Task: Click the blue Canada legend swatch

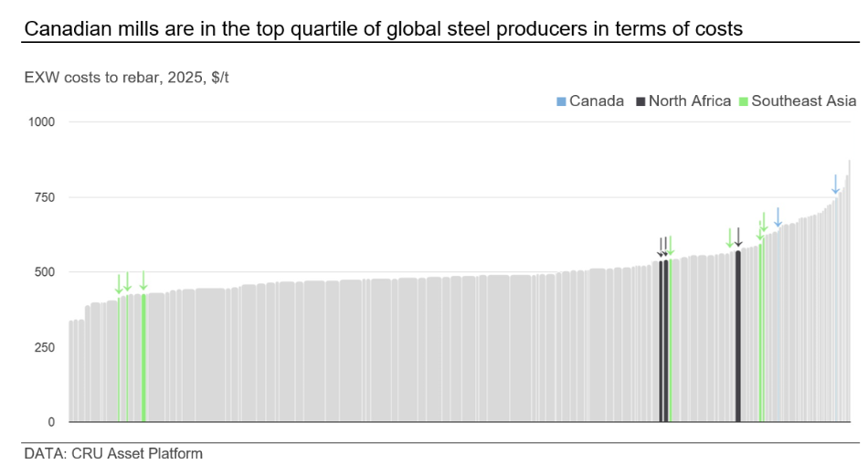Action: [561, 101]
